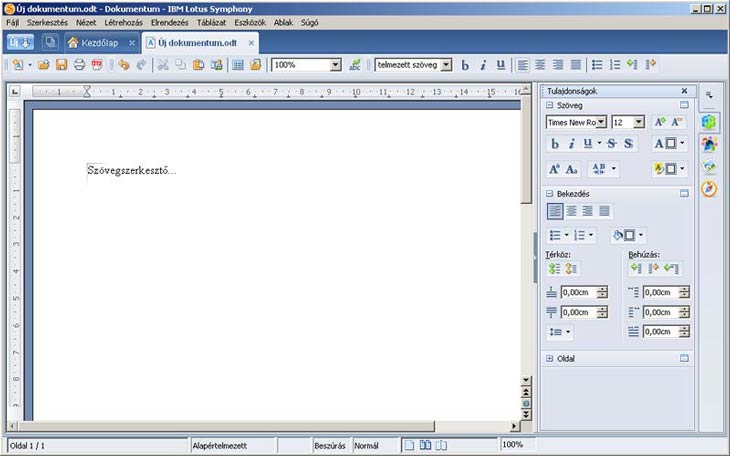Open the zoom percentage dropdown
The image size is (730, 456).
tap(335, 65)
